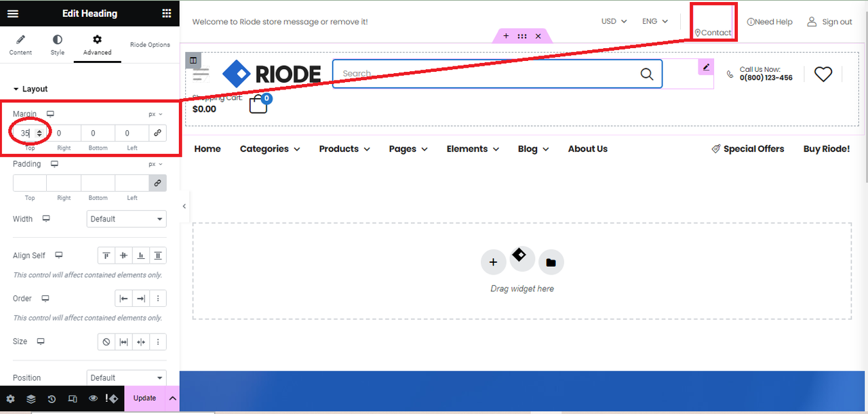Click the Need Help link
868x414 pixels.
[x=770, y=22]
